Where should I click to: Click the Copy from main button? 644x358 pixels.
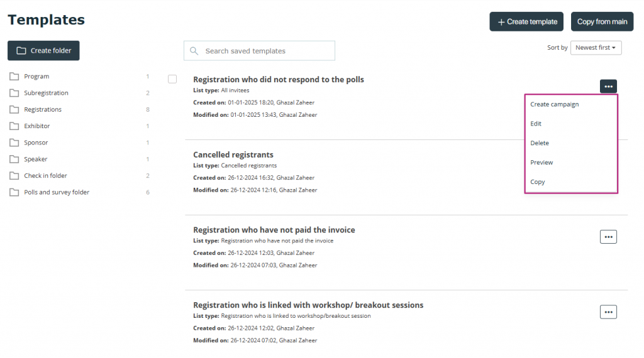pyautogui.click(x=602, y=22)
